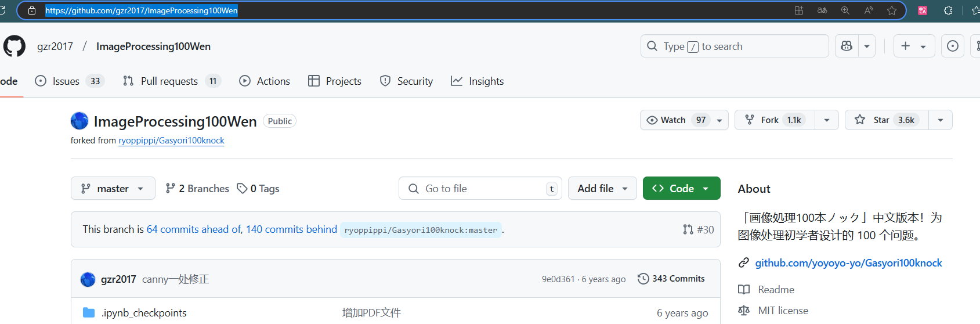Open the ImageProcessing100Wen repository title link
The width and height of the screenshot is (980, 324).
(x=175, y=121)
